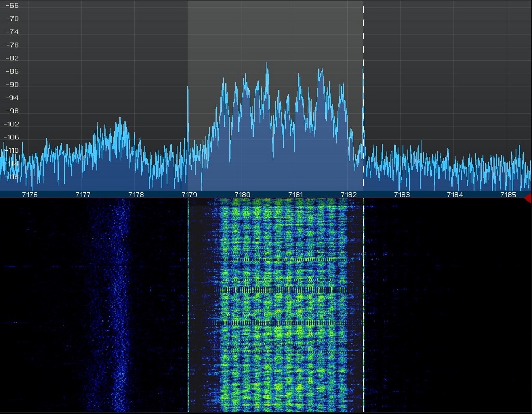Click inside the shaded filter passband in spectrum
Image resolution: width=532 pixels, height=414 pixels.
point(275,31)
